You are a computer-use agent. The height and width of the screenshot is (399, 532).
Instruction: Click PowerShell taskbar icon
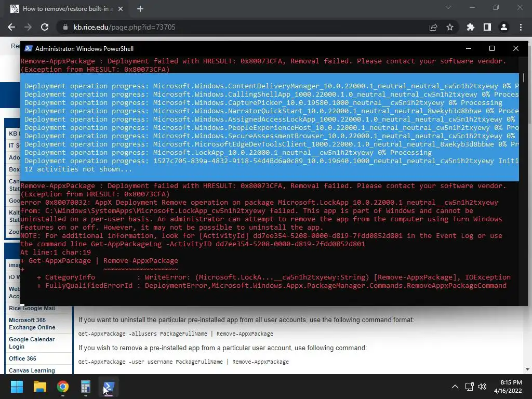point(109,387)
